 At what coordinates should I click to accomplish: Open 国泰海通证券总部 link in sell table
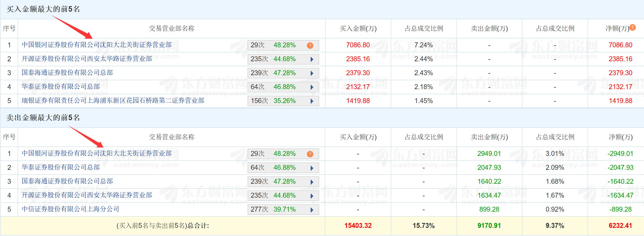click(67, 181)
